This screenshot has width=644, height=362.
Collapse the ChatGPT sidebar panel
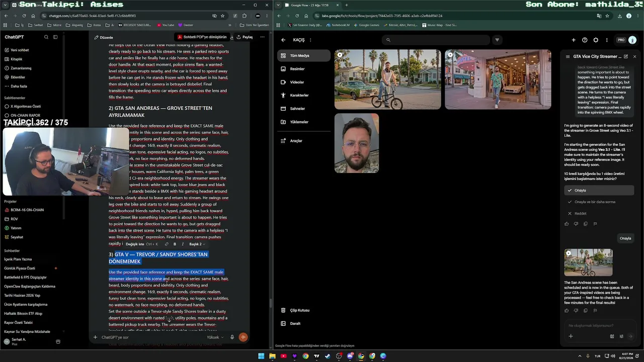55,37
